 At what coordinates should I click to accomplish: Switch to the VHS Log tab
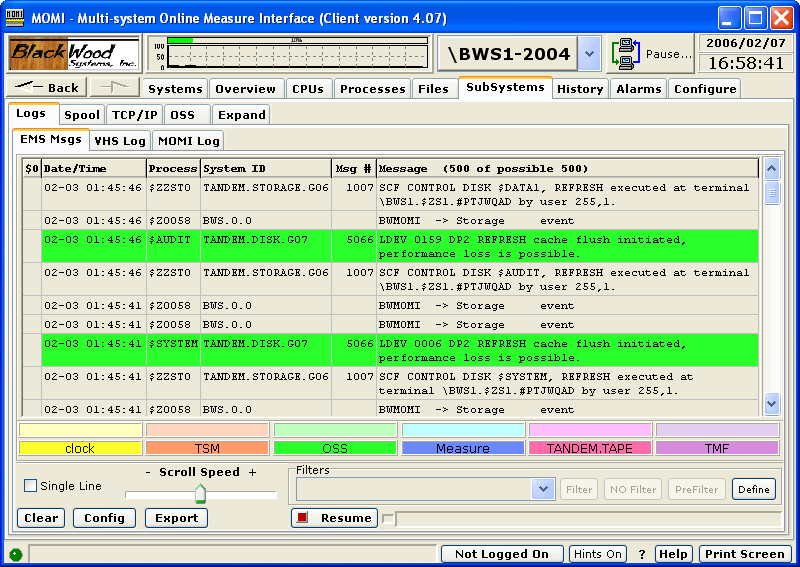pyautogui.click(x=120, y=141)
